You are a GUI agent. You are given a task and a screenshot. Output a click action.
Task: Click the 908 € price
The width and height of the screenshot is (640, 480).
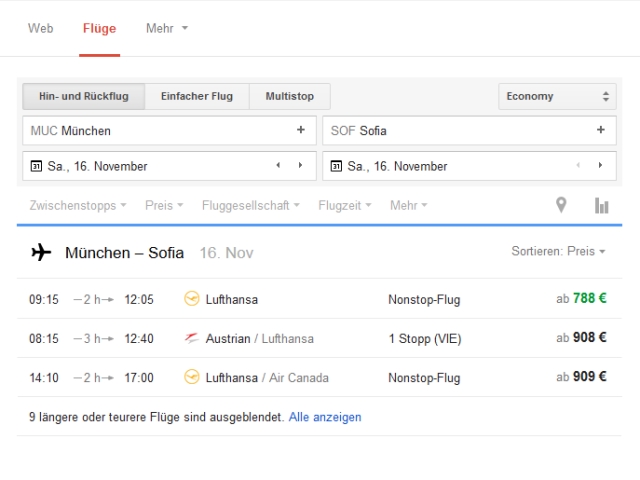[x=590, y=338]
